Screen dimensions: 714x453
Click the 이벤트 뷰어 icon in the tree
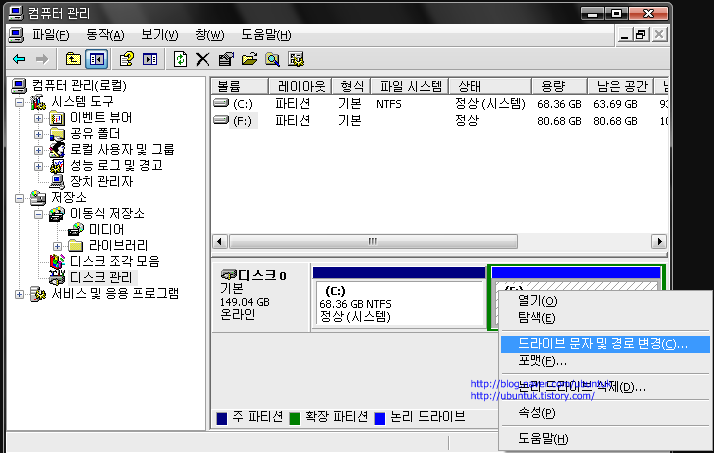[x=57, y=118]
